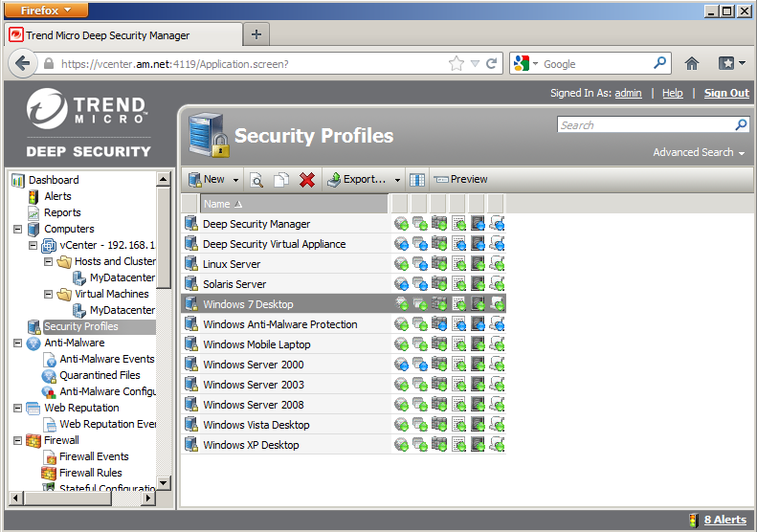Open a new browser tab

coord(256,34)
